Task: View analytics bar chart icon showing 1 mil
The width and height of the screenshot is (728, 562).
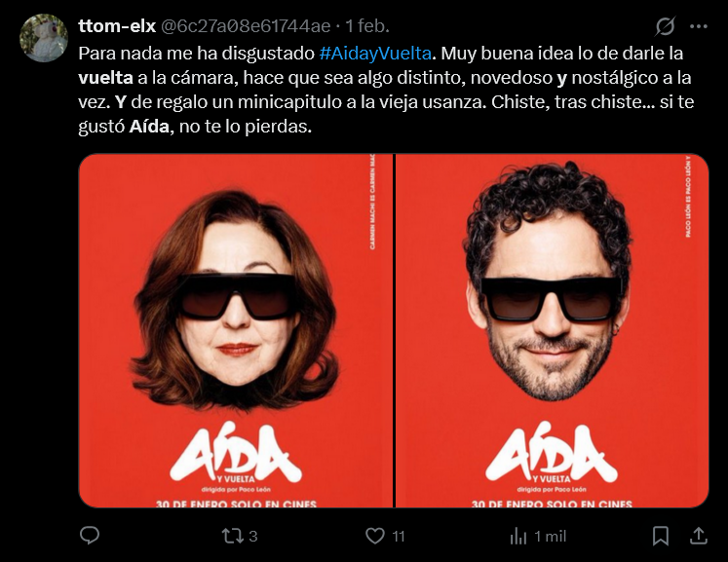Action: tap(518, 536)
